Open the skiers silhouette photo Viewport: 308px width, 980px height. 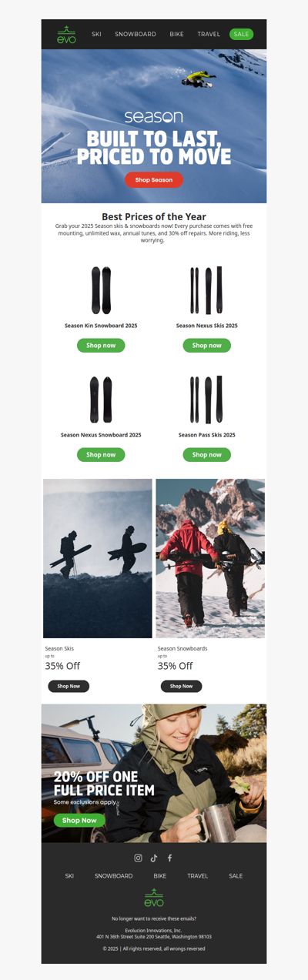tap(98, 559)
